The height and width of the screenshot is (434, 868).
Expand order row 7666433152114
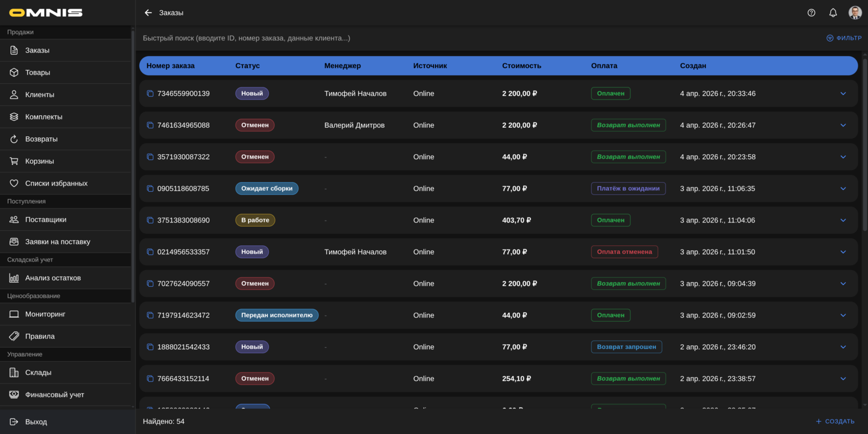[843, 379]
